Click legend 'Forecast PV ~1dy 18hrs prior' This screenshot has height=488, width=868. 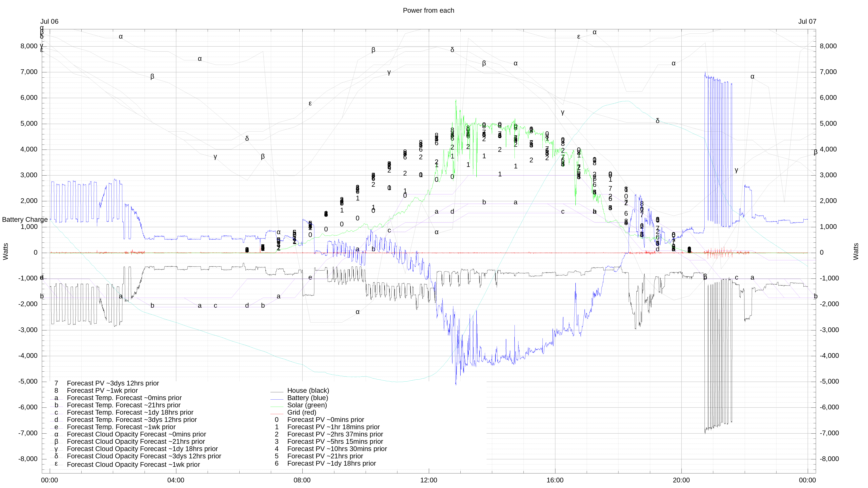tap(332, 463)
